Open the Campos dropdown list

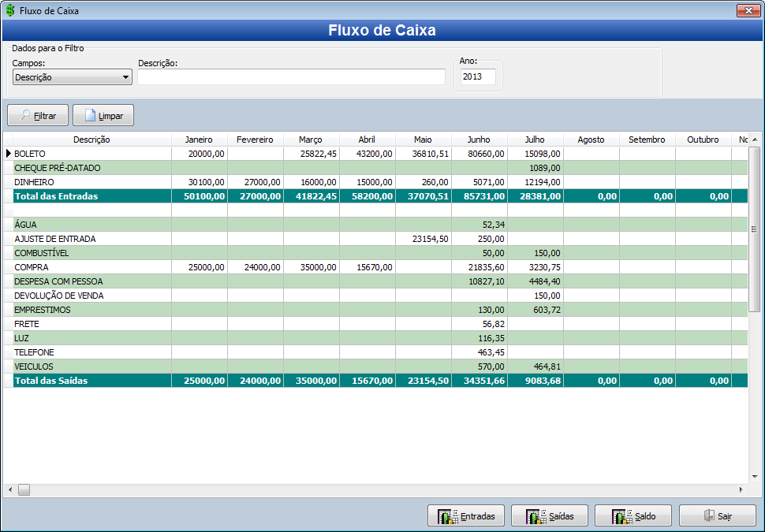coord(125,76)
